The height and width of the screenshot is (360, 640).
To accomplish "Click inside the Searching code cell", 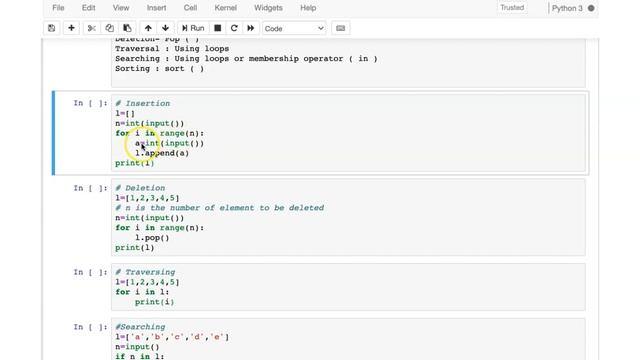I will pyautogui.click(x=348, y=339).
